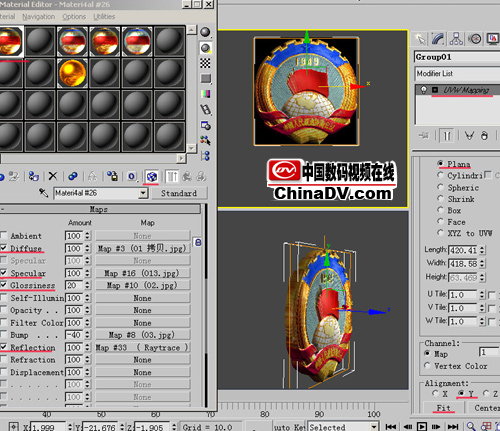Viewport: 500px width, 431px height.
Task: Toggle the UVW Mapping lightbulb icon
Action: point(424,90)
